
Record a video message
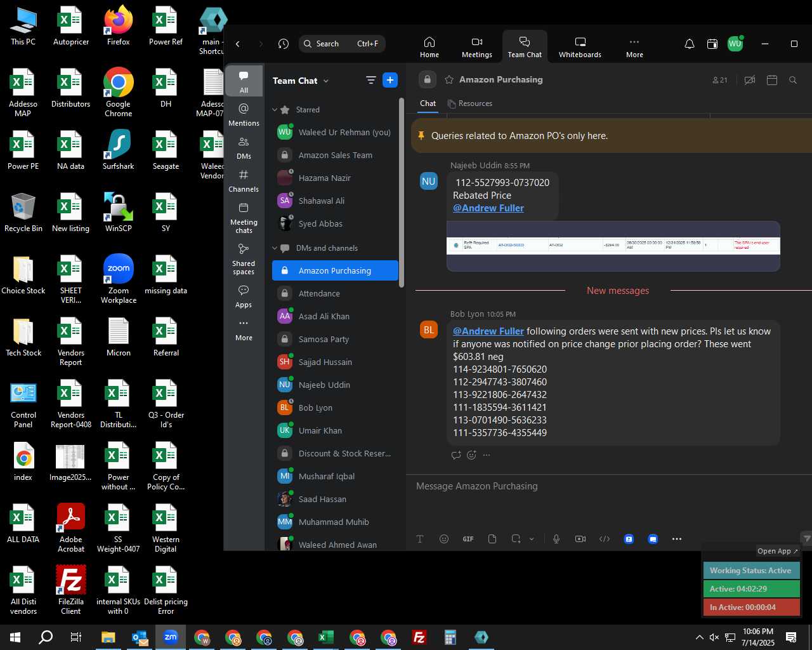coord(580,539)
